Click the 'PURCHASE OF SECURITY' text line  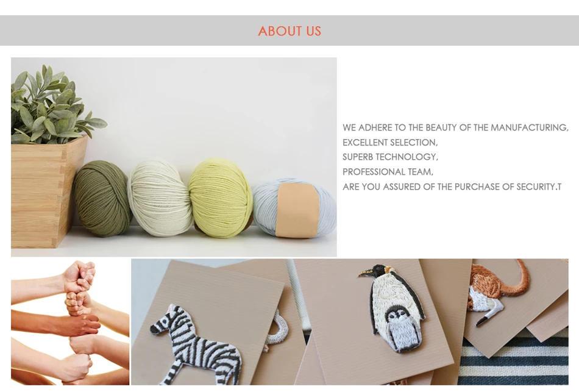(452, 187)
